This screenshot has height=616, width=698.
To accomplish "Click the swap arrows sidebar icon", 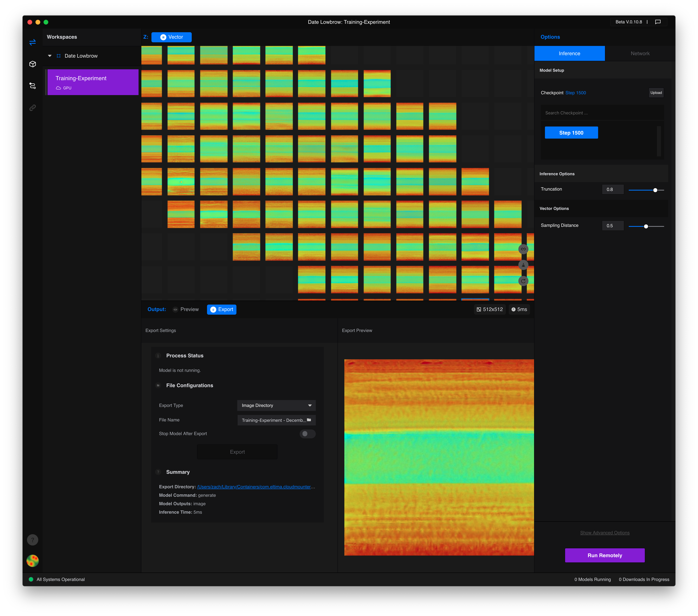I will tap(32, 42).
